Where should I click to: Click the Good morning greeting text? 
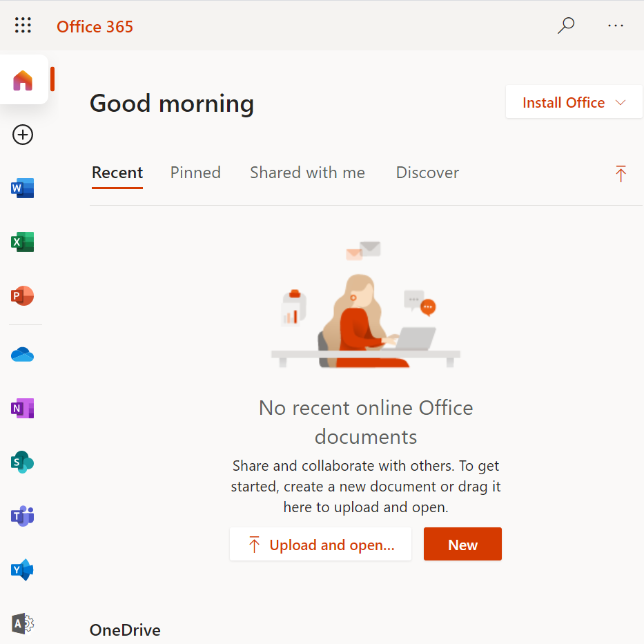(x=172, y=104)
